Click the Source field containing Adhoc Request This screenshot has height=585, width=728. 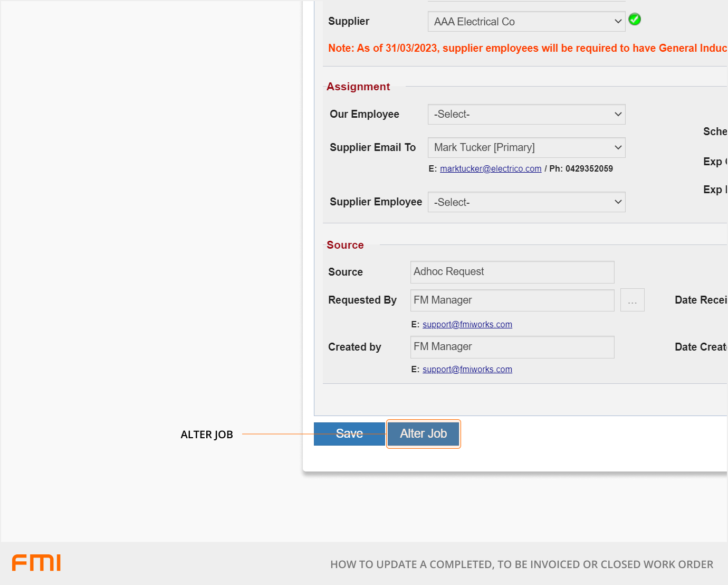point(512,272)
